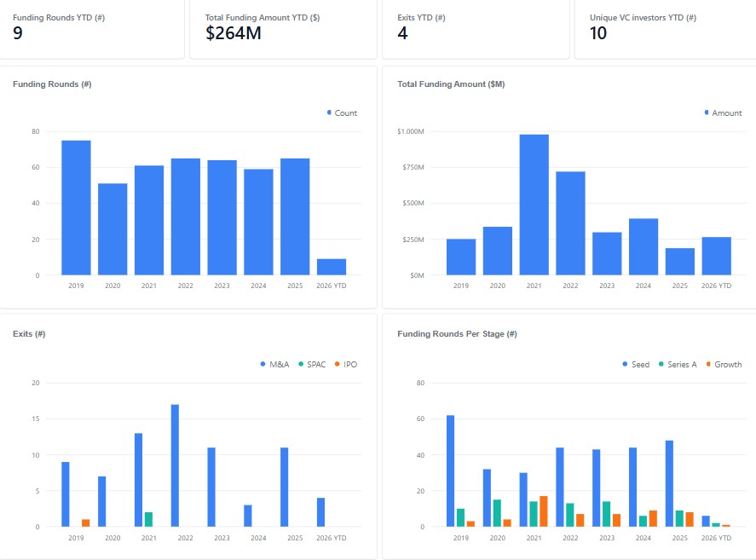Hide the Seed series in Per Stage chart
This screenshot has width=756, height=560.
(x=636, y=364)
